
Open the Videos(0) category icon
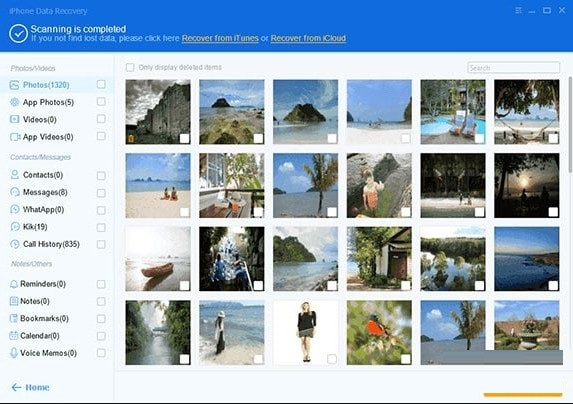tap(14, 119)
